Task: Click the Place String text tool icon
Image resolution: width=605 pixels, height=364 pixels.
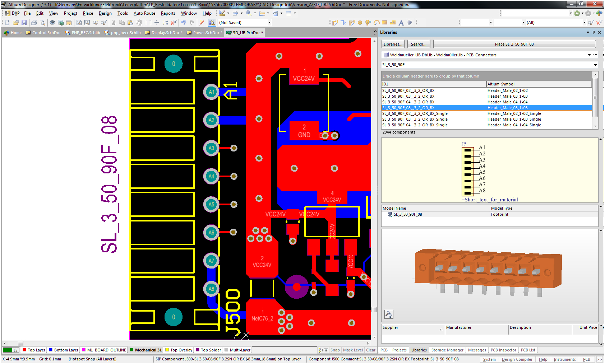Action: 401,23
